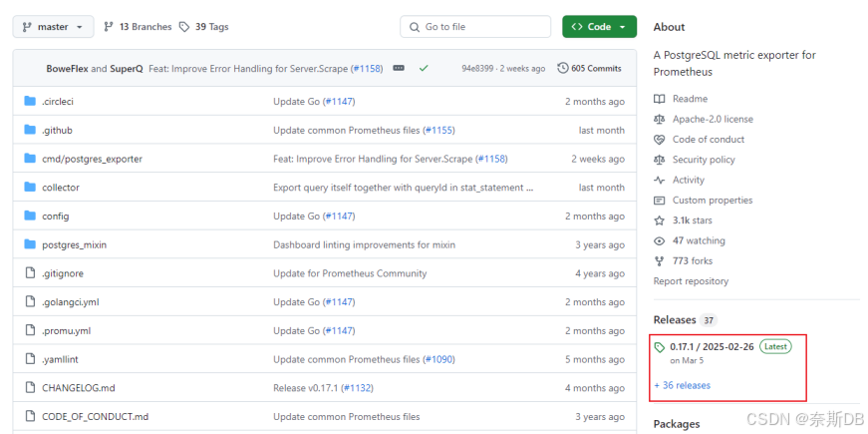Open pull request #1132 link

(357, 388)
